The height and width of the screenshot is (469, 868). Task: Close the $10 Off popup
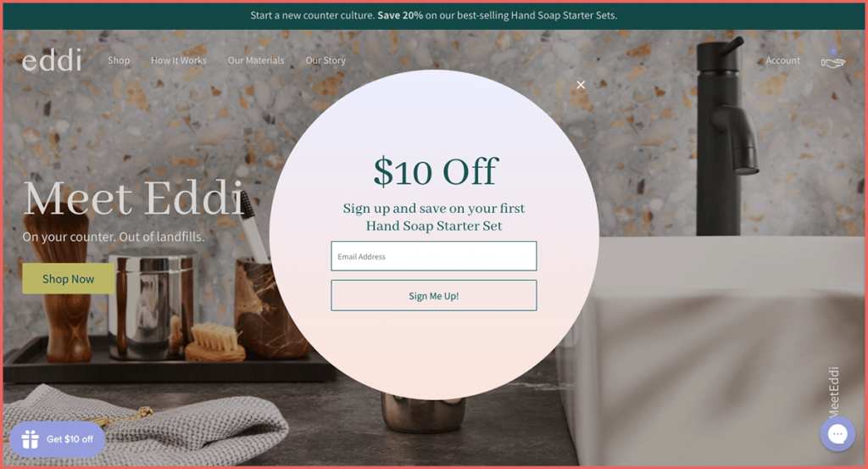[x=581, y=85]
